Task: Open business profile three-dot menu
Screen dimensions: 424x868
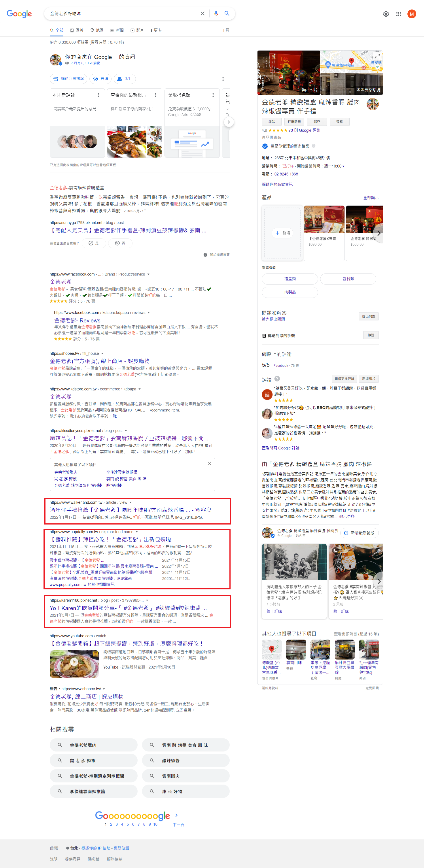Action: (x=223, y=79)
